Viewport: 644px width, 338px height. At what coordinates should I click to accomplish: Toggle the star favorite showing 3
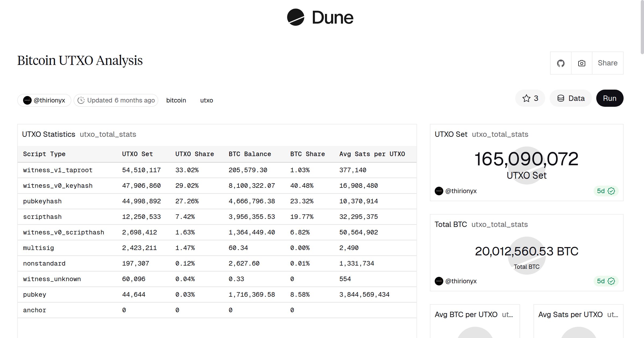pyautogui.click(x=530, y=98)
